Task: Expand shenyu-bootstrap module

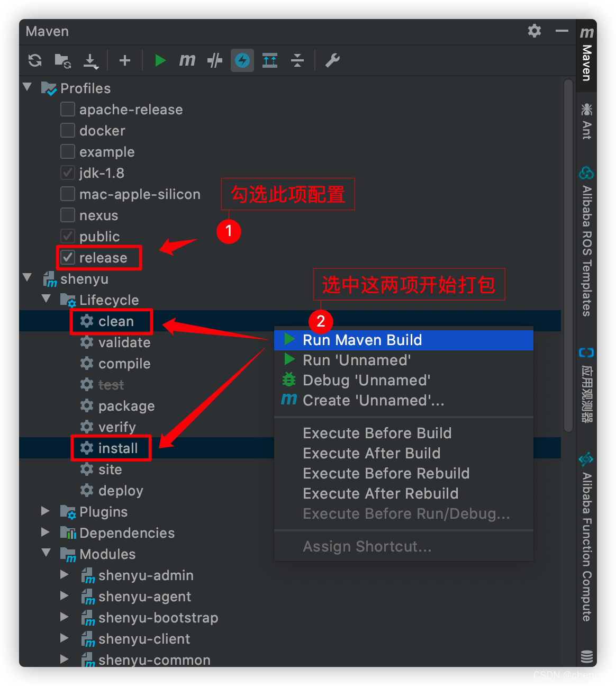Action: click(x=65, y=617)
